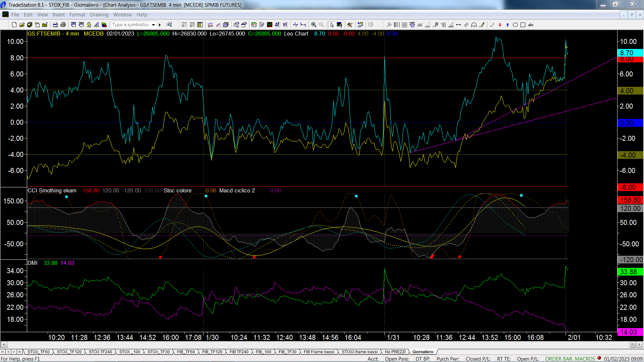Select the trendline pencil tool
Screen dimensions: 644x362
point(482,25)
